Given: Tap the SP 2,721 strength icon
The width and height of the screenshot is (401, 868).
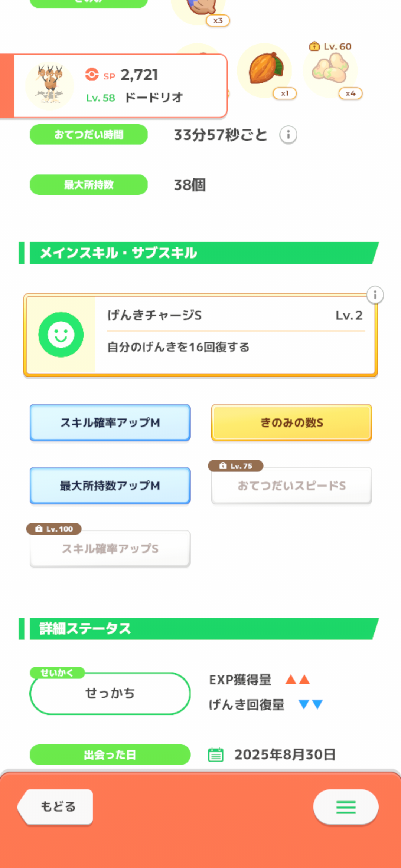Looking at the screenshot, I should [92, 74].
